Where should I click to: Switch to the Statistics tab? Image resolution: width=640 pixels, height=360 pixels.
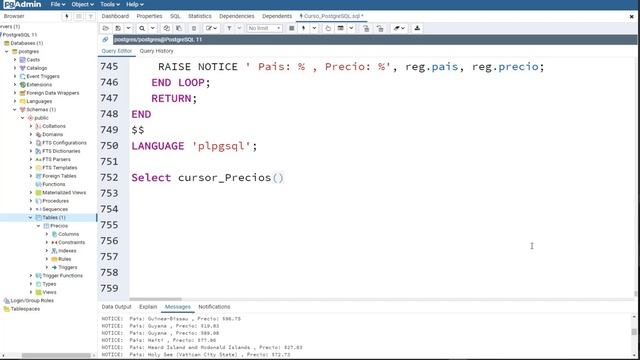pos(200,16)
